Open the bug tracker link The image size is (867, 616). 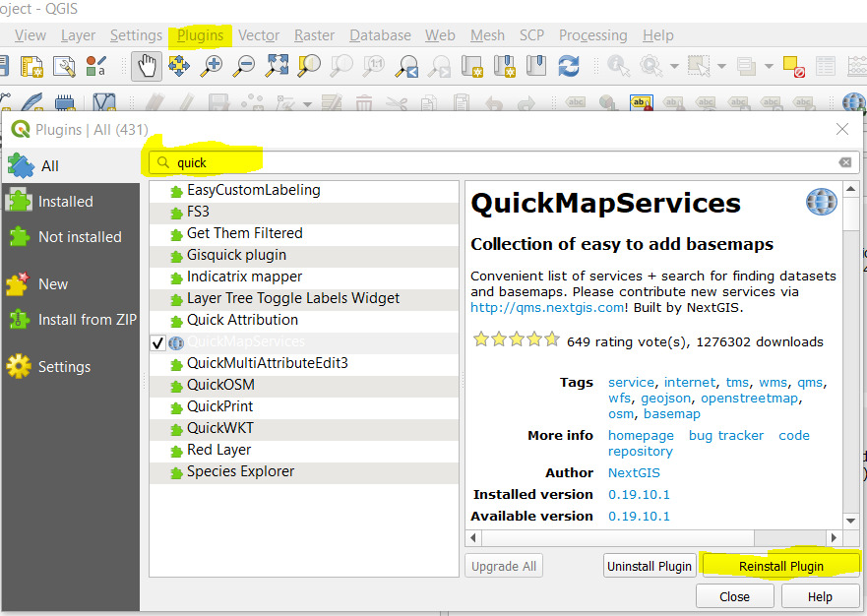click(x=726, y=435)
